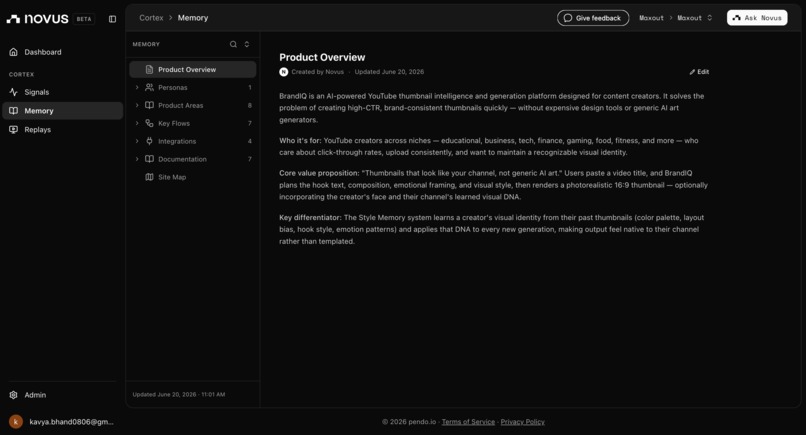
Task: Open Replays from the sidebar
Action: point(63,130)
